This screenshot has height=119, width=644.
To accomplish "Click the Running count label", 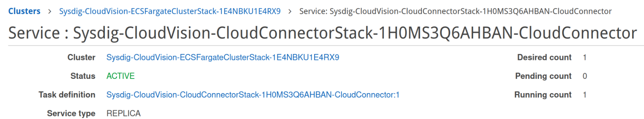I will [x=543, y=95].
